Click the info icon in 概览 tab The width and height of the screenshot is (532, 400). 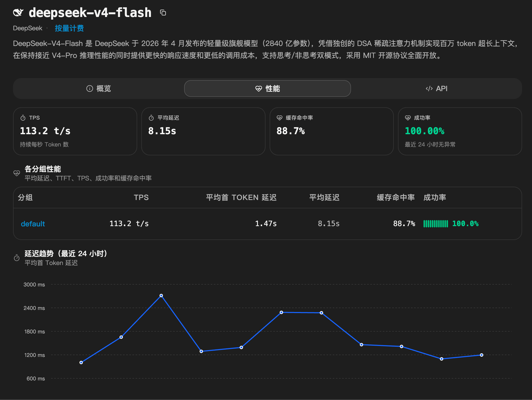coord(89,89)
